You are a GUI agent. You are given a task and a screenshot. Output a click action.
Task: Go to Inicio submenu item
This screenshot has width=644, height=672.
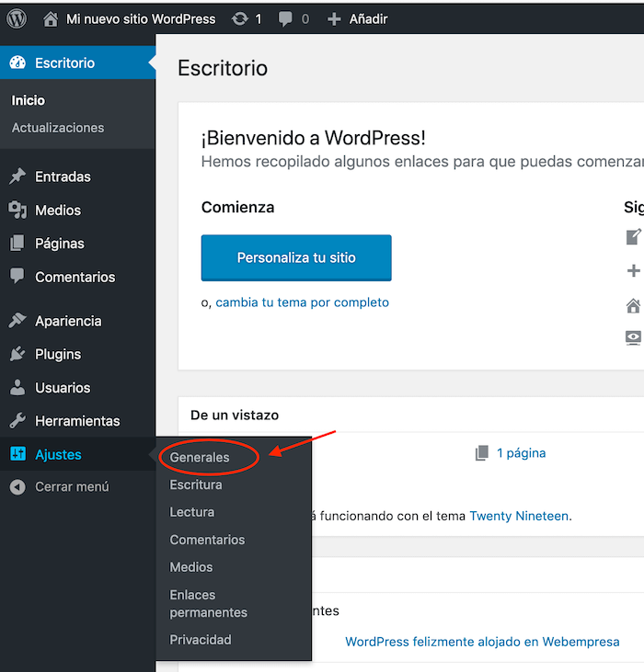tap(29, 100)
